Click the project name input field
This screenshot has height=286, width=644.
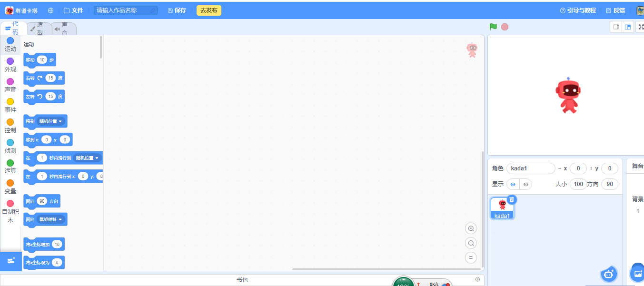pyautogui.click(x=125, y=10)
